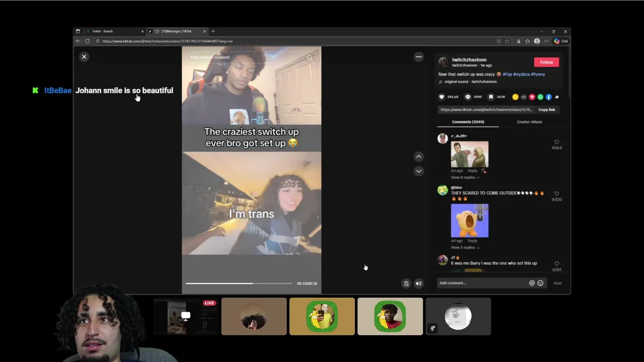
Task: Like JT's comment with 6261 likes
Action: tap(556, 263)
